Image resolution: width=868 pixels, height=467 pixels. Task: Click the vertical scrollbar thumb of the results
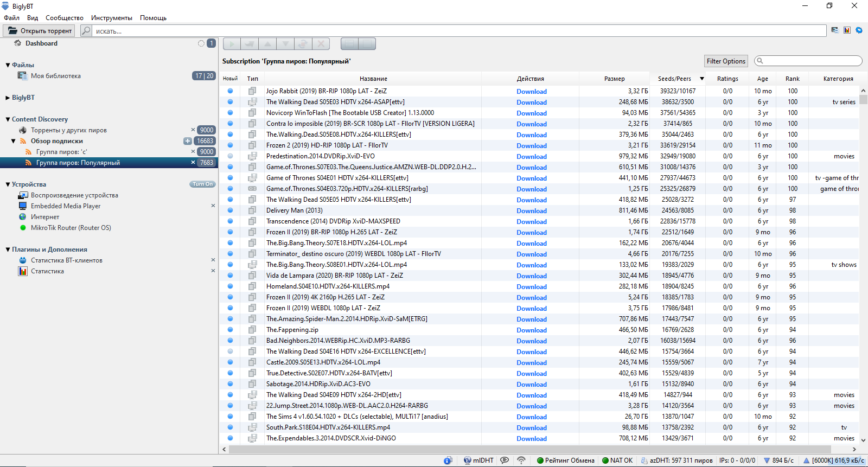[x=863, y=99]
